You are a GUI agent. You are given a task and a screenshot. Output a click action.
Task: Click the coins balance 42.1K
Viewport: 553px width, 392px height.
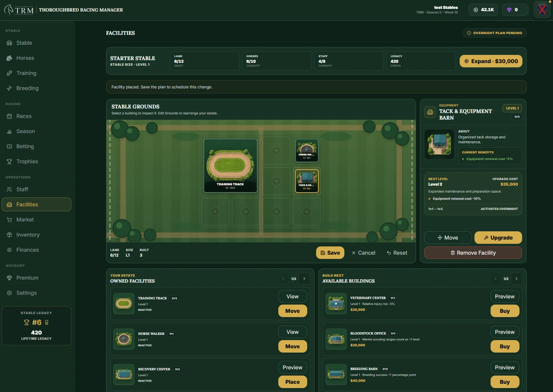coord(483,10)
